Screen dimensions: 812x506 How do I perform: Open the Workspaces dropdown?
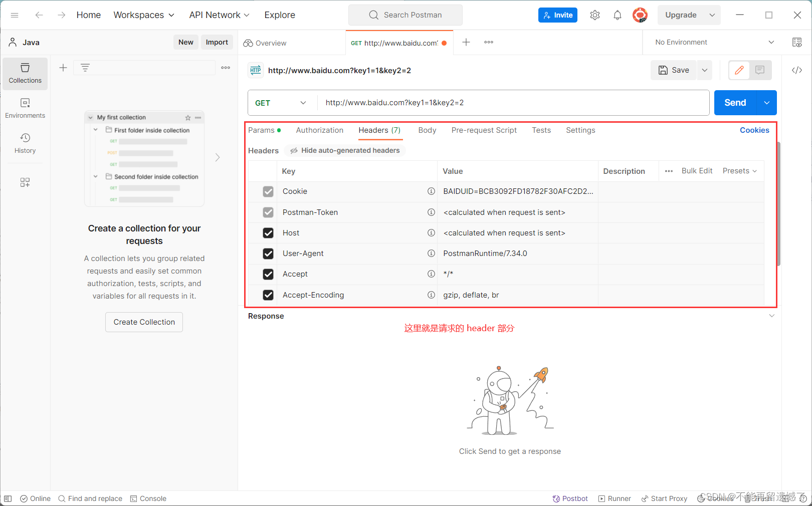[144, 15]
